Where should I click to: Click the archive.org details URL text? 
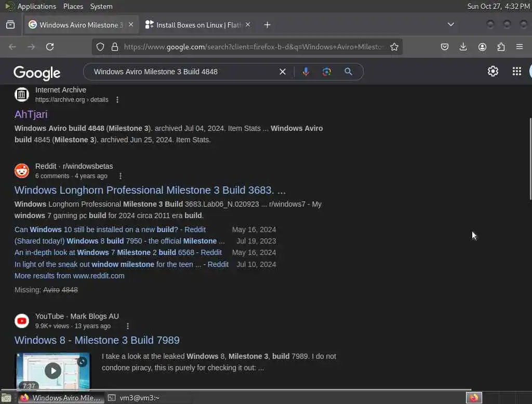72,100
